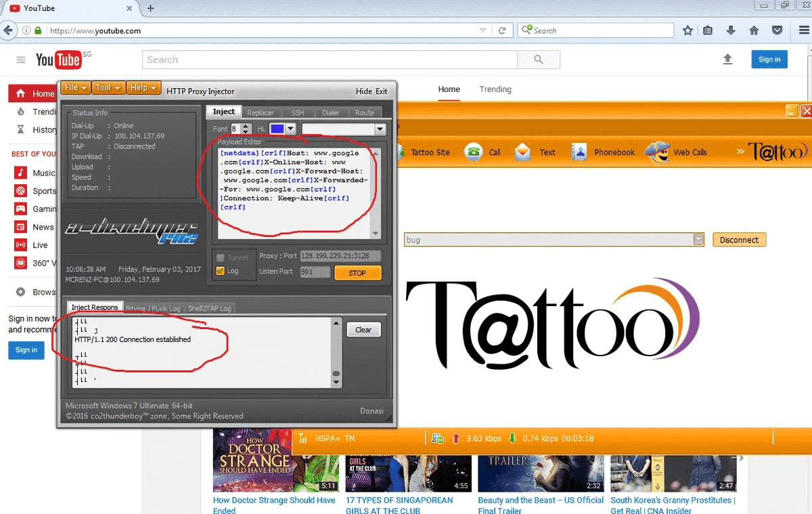Click the Sports icon in YouTube sidebar
The height and width of the screenshot is (514, 812).
[x=21, y=191]
